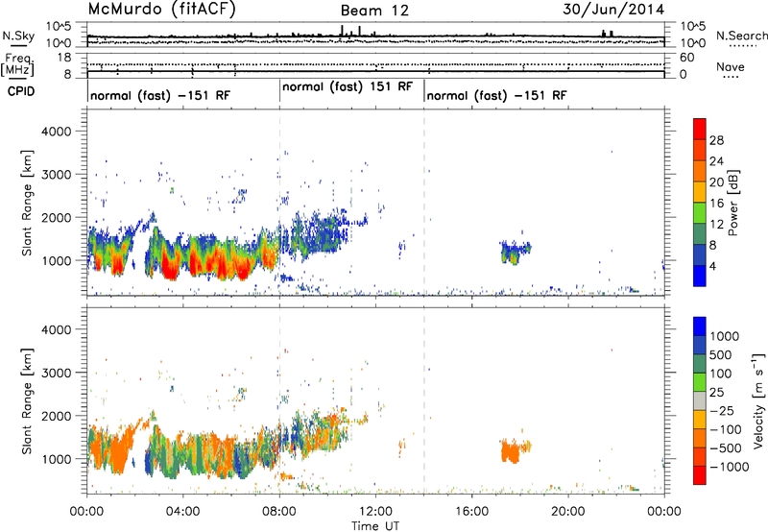Click the CPID label
768x532 pixels.
pyautogui.click(x=21, y=91)
